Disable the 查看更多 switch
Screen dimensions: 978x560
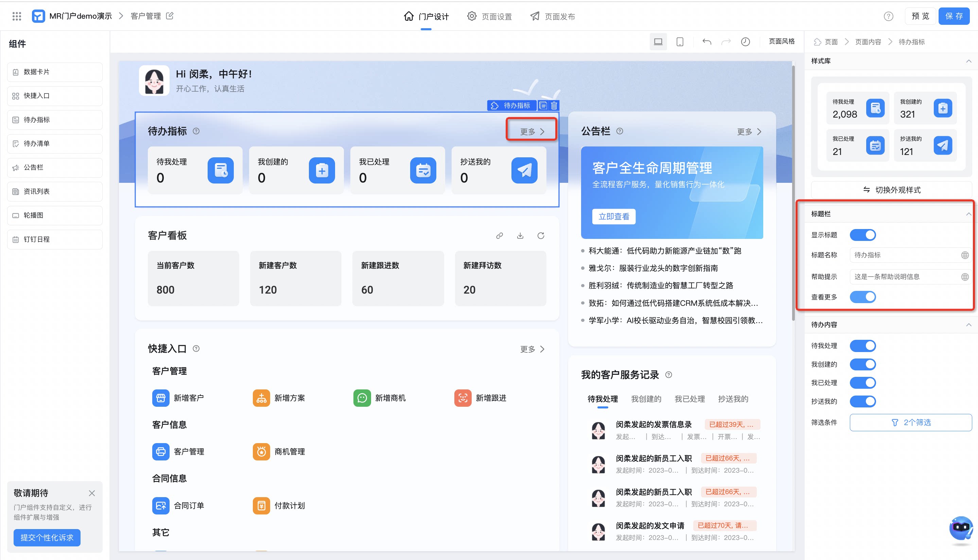[862, 297]
